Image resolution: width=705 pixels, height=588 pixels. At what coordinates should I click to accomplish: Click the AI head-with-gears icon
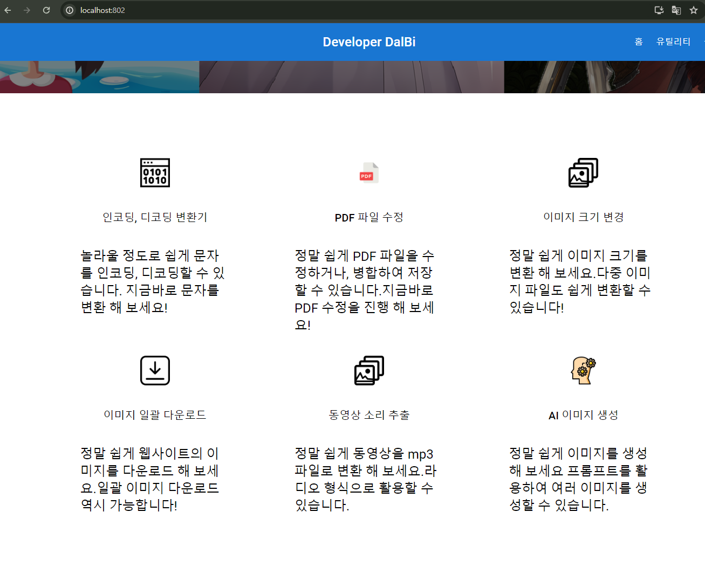pos(583,370)
